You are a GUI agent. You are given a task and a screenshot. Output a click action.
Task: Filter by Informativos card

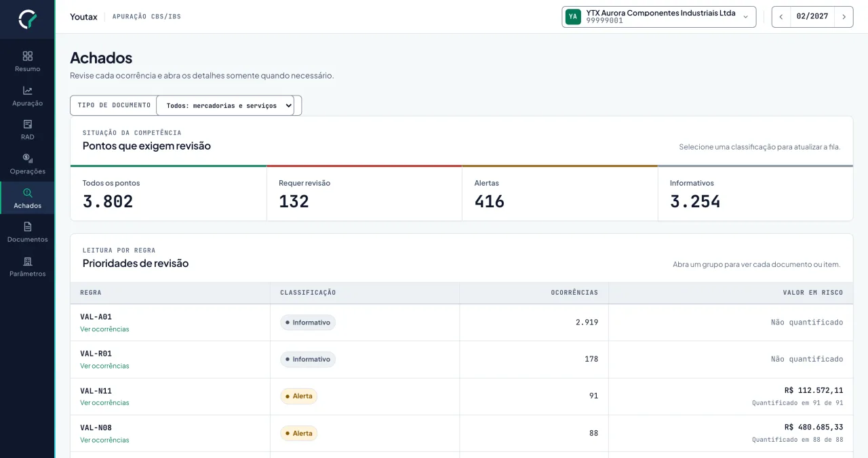(x=755, y=193)
